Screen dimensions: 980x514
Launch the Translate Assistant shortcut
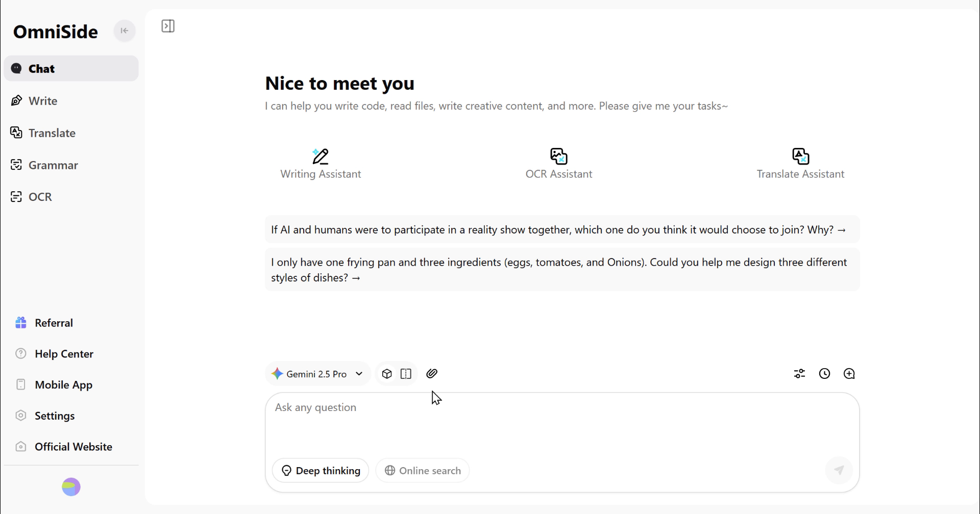pos(800,164)
